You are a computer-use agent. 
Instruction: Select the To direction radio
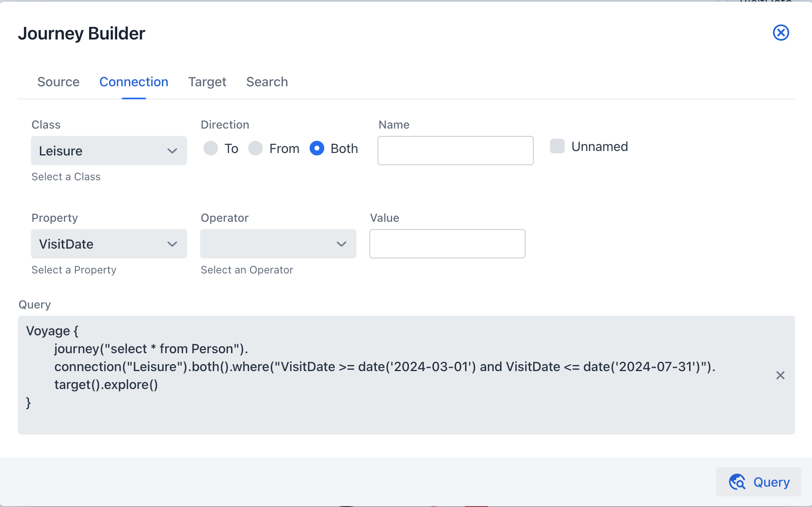coord(211,149)
